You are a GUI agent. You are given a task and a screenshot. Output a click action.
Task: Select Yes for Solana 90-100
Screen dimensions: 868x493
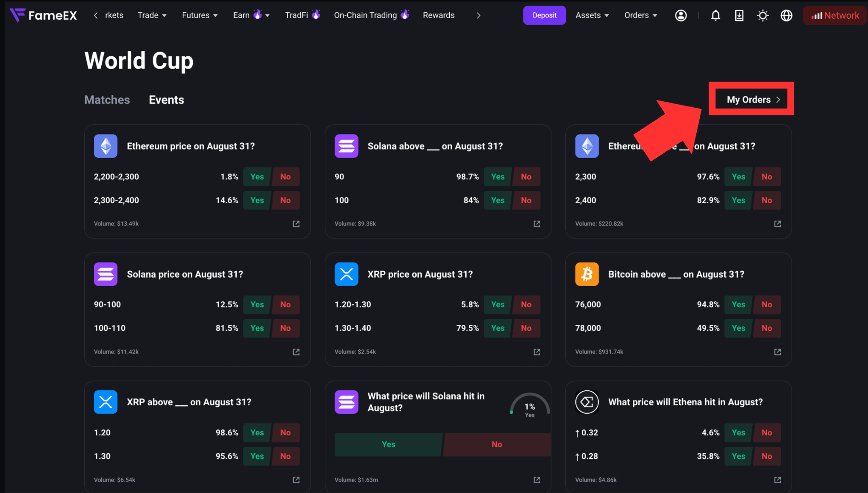coord(257,305)
